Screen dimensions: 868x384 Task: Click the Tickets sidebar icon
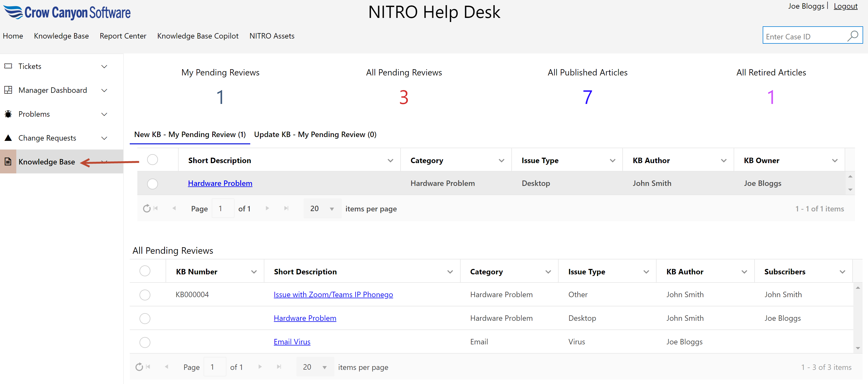point(8,66)
